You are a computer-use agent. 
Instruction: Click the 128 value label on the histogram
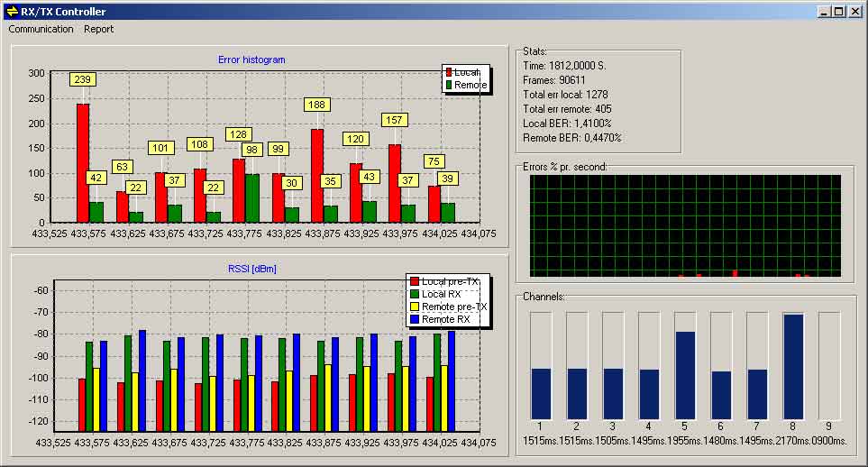click(x=239, y=134)
